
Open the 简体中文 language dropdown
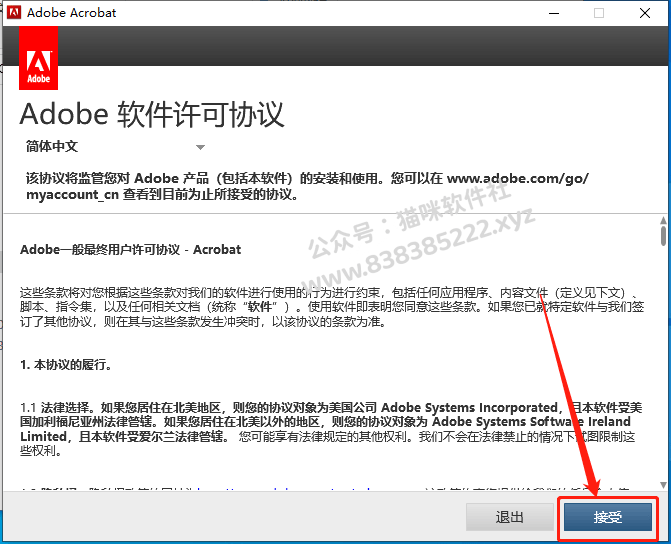(x=115, y=147)
